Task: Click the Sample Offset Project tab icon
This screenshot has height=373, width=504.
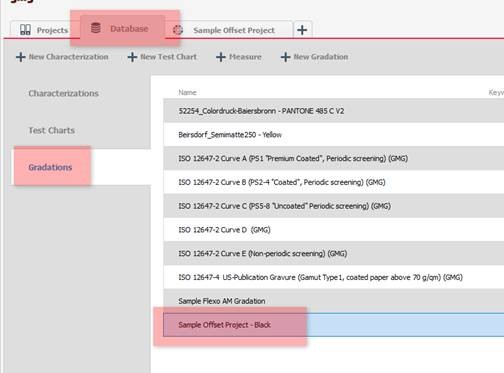Action: (178, 30)
